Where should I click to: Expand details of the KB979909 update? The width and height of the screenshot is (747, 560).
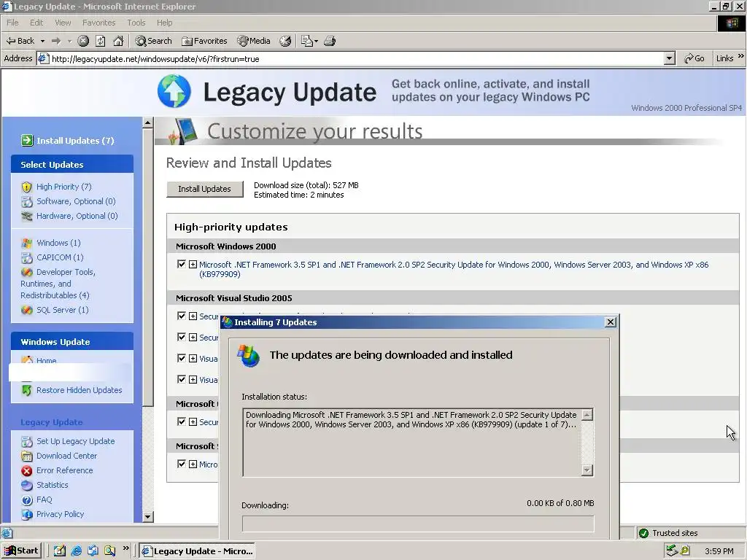[x=193, y=264]
